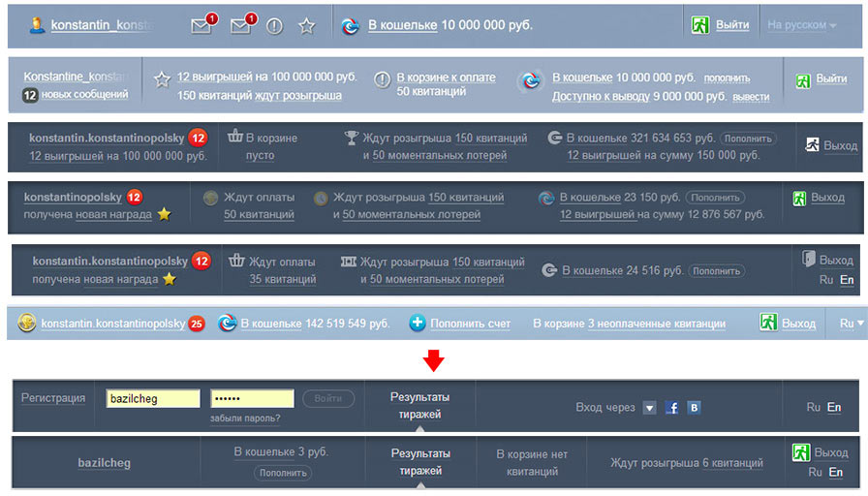Click the star icon in top bar
The width and height of the screenshot is (868, 496).
[x=307, y=25]
